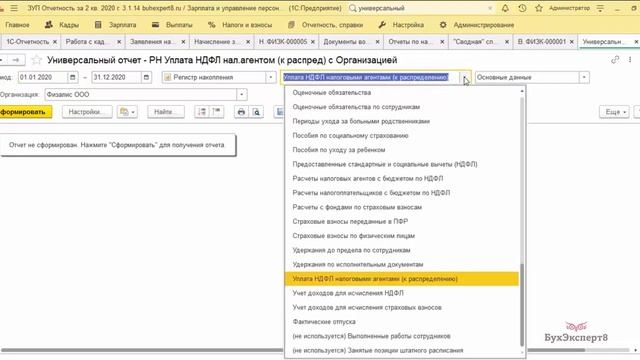Close the "Сводная" сп... tab
This screenshot has width=640, height=360.
(x=507, y=42)
